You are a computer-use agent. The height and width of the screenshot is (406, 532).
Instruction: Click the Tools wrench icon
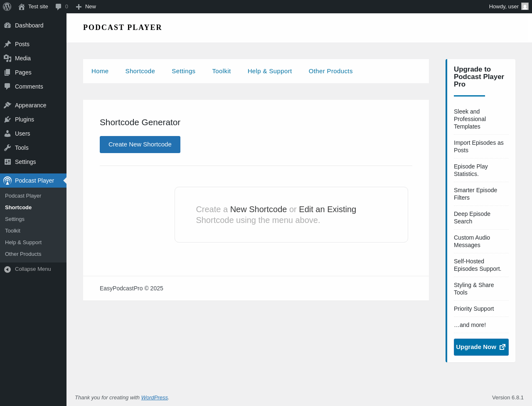7,148
